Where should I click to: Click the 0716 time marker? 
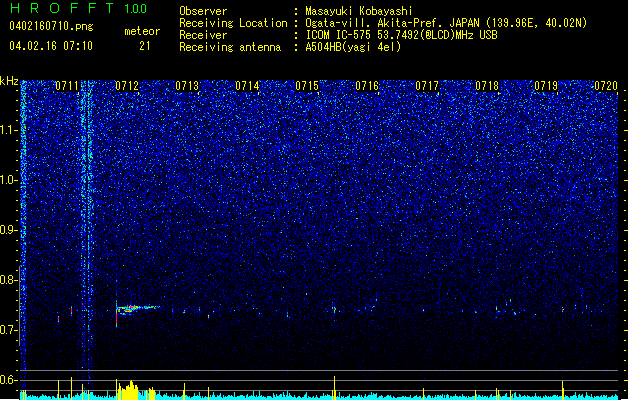click(x=367, y=86)
